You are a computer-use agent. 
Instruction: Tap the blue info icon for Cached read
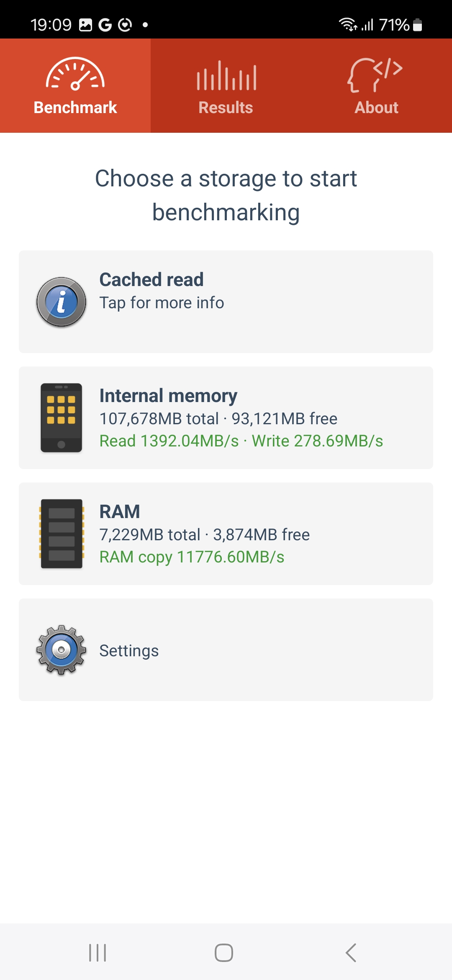tap(62, 302)
